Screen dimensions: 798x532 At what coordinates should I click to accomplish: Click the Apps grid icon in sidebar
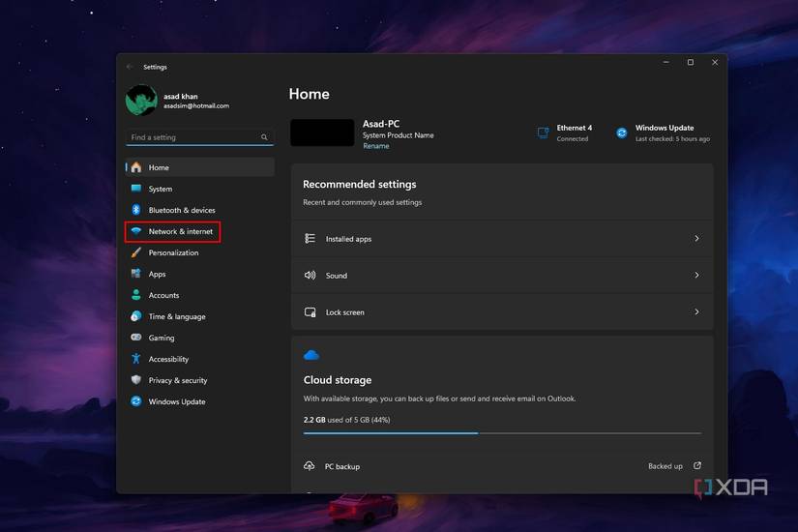tap(135, 274)
